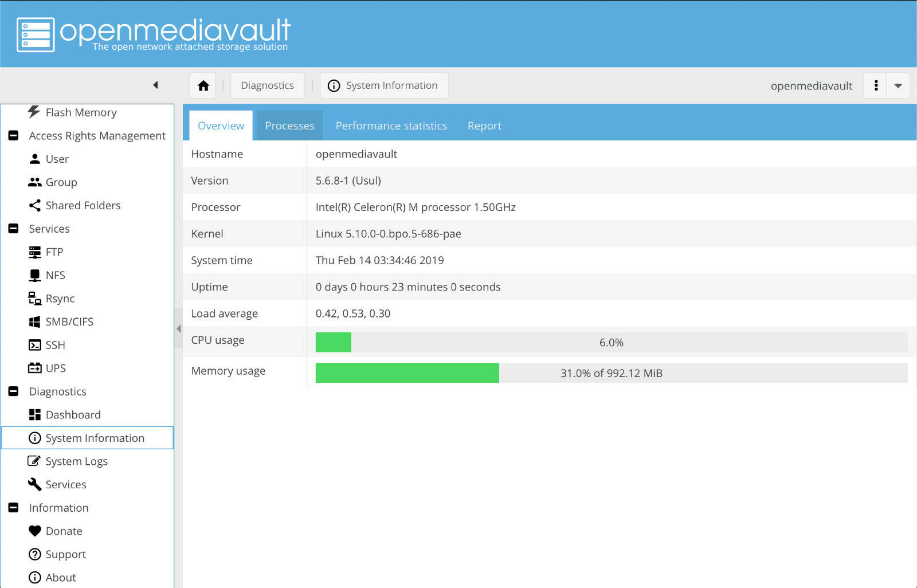Click the sidebar splitter collapse arrow
This screenshot has width=917, height=588.
click(178, 328)
